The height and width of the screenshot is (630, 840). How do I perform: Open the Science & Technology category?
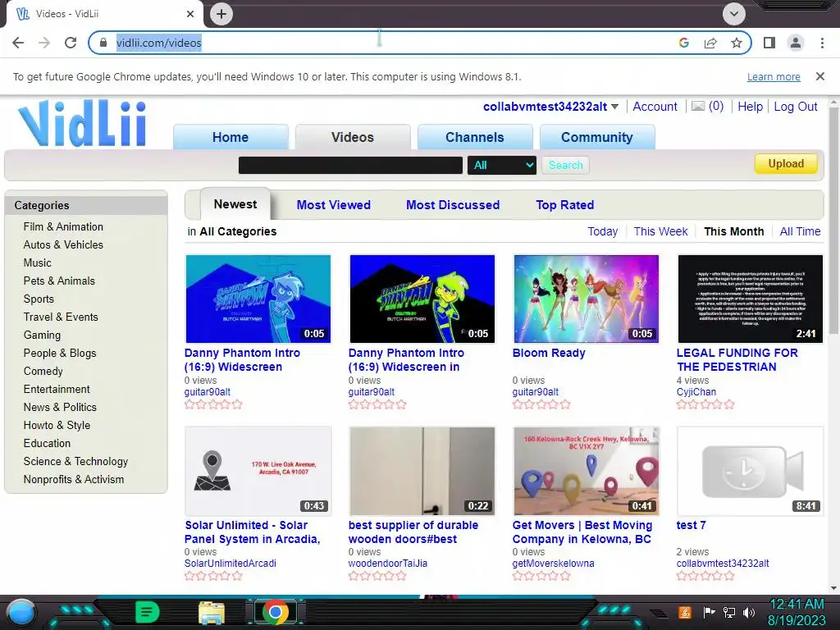click(75, 461)
